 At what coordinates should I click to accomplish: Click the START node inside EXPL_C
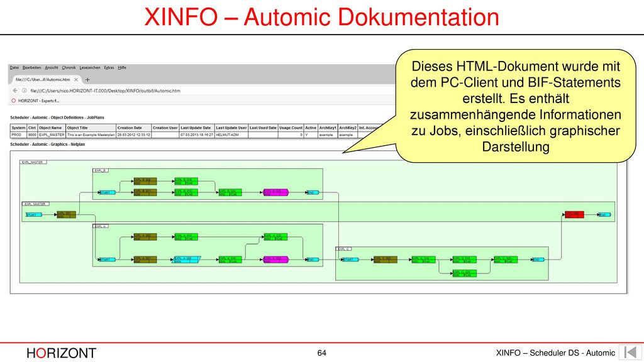pos(350,260)
